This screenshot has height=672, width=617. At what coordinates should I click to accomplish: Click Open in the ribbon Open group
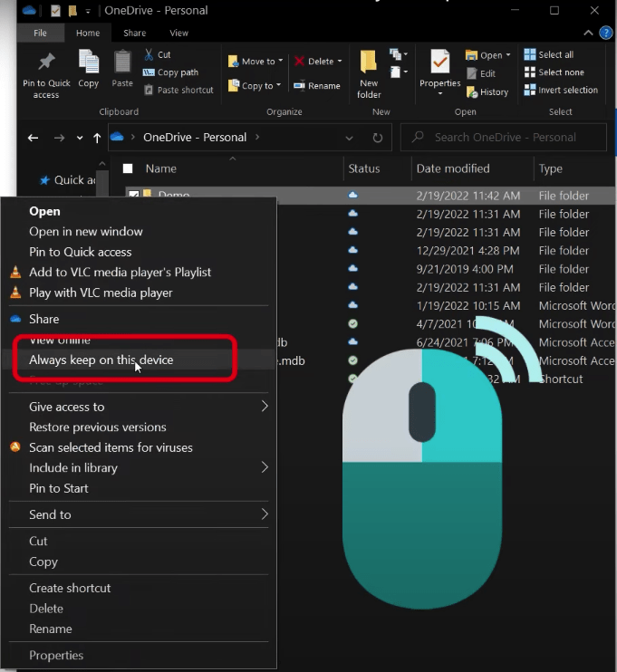tap(484, 55)
